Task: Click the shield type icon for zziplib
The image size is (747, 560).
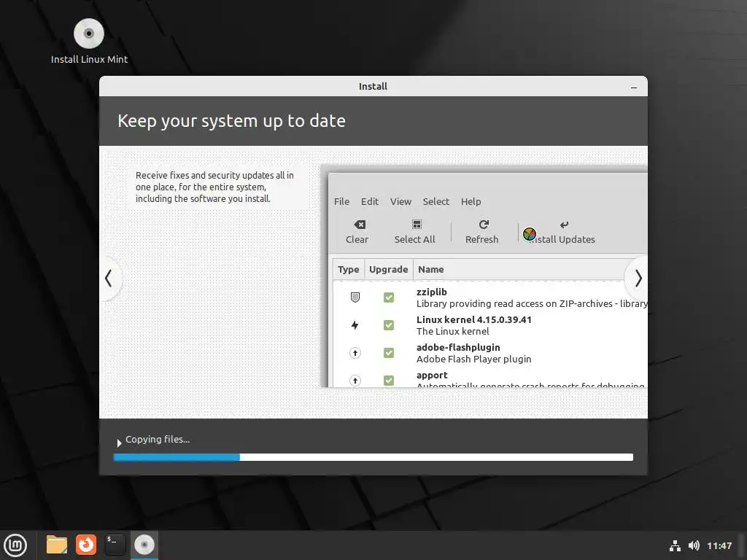Action: [355, 297]
